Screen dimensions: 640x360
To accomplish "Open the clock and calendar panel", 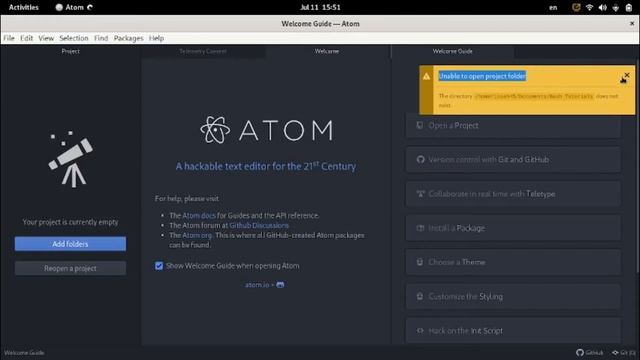I will (320, 7).
